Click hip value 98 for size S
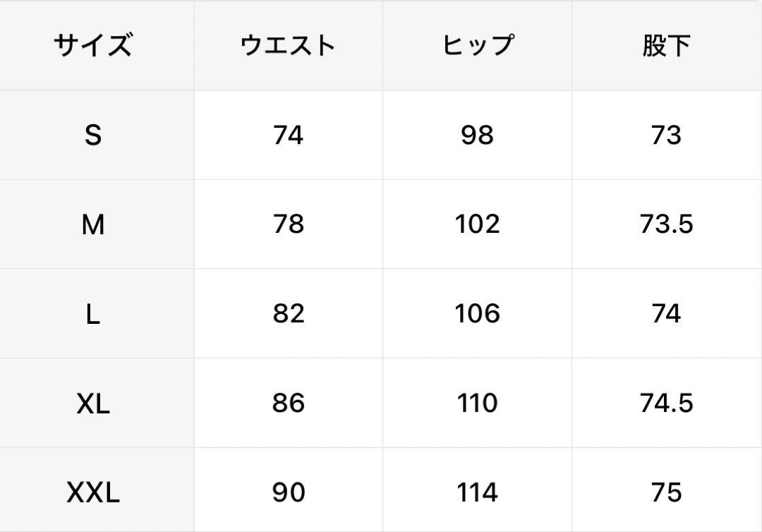Image resolution: width=762 pixels, height=532 pixels. tap(477, 135)
